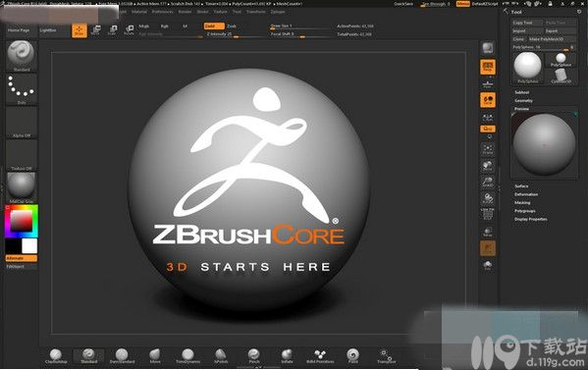Collapse the Preview section
The width and height of the screenshot is (588, 370).
click(x=521, y=109)
